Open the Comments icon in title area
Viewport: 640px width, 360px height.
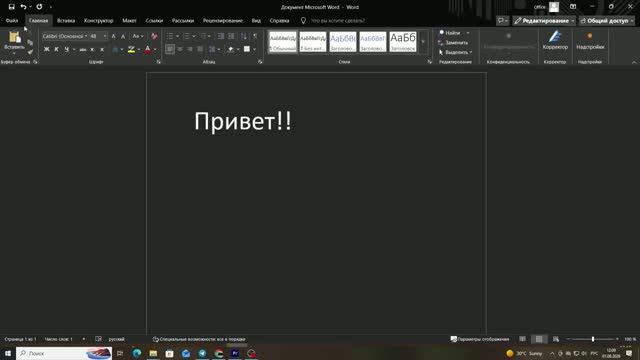[x=502, y=20]
